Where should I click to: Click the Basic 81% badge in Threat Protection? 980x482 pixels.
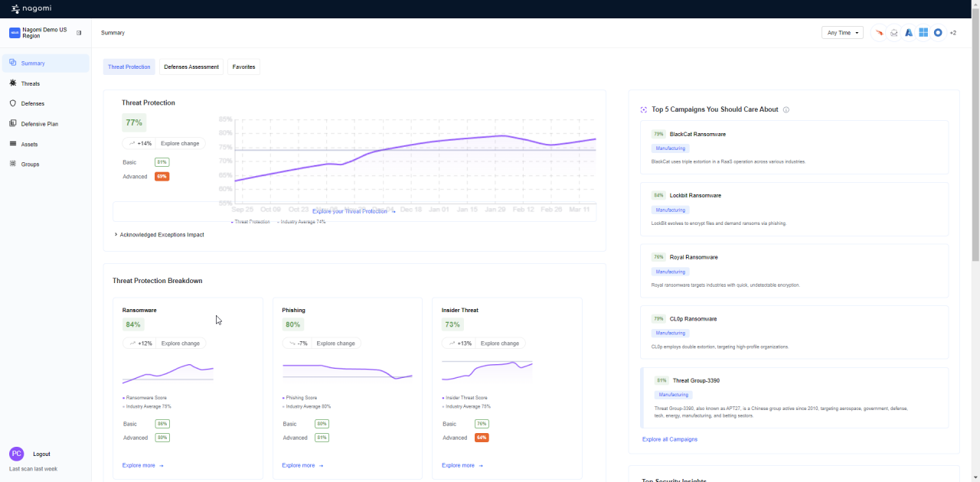tap(162, 162)
